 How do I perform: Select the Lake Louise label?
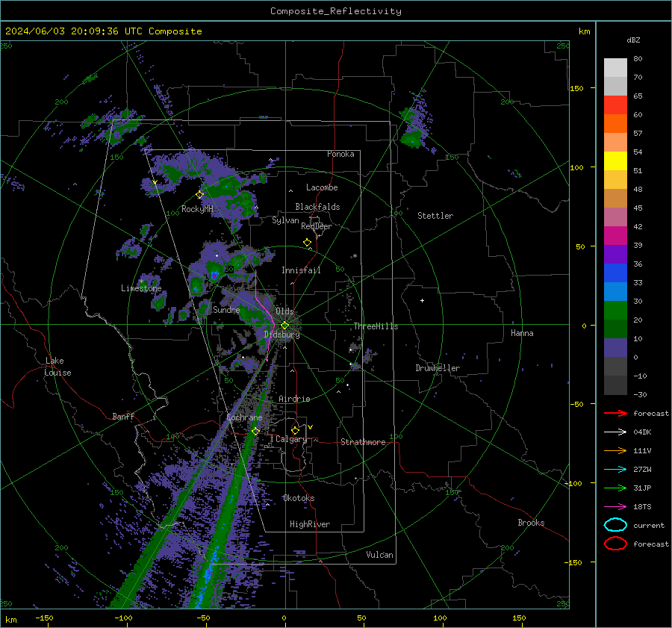point(57,367)
